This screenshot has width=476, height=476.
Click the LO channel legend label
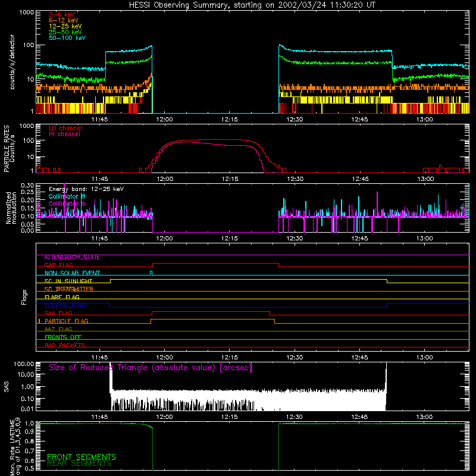pos(65,128)
